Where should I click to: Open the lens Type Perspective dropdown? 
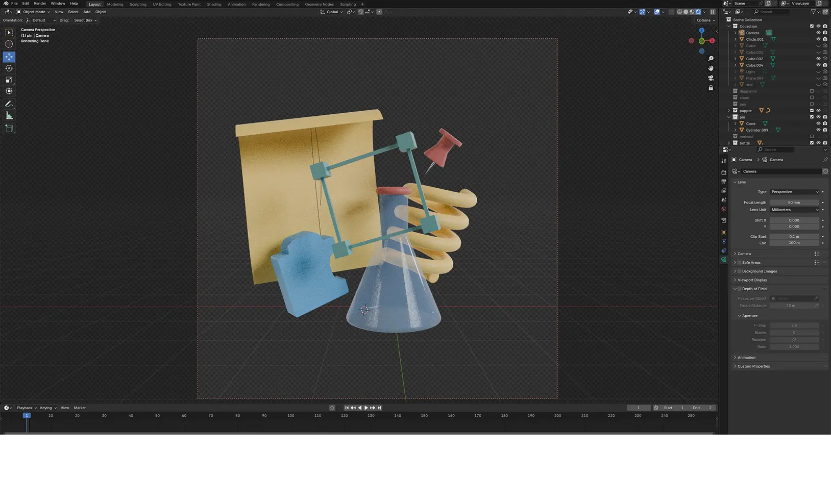click(x=795, y=192)
